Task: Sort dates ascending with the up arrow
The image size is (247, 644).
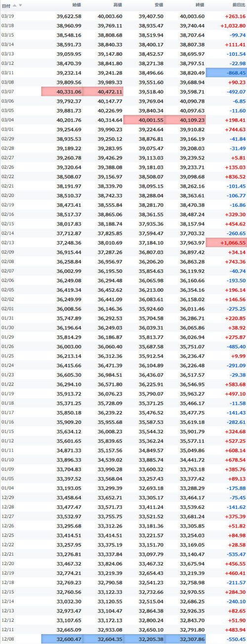Action: click(15, 5)
